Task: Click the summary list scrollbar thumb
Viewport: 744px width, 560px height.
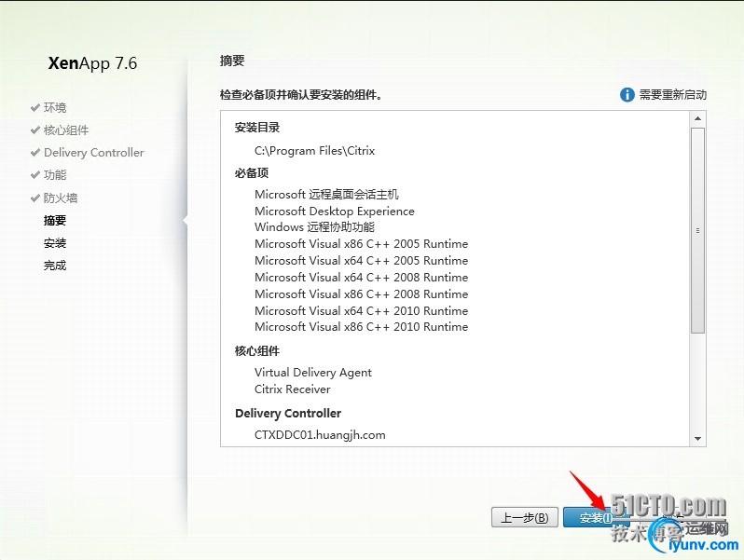Action: pos(697,230)
